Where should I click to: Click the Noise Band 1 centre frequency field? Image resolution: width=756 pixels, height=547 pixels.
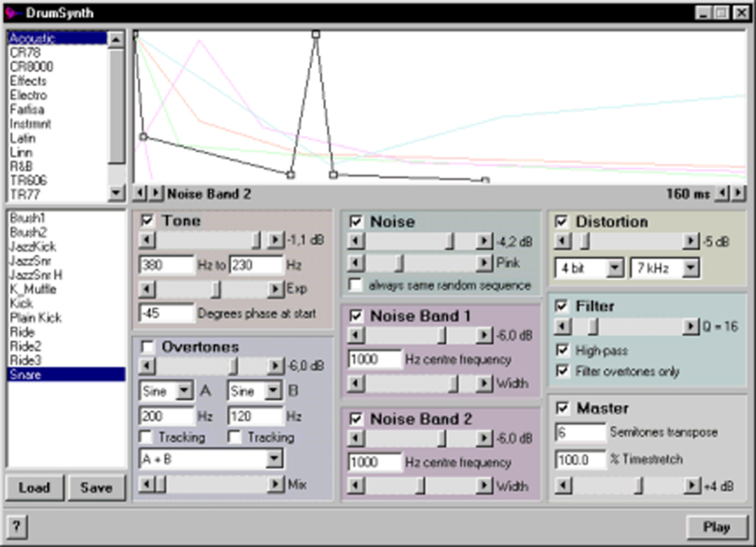(x=374, y=360)
